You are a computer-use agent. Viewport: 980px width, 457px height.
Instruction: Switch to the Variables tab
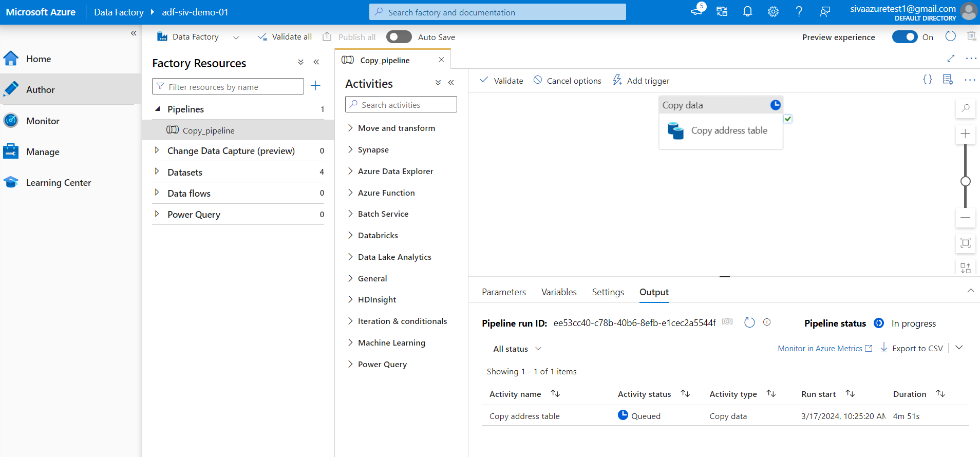tap(559, 292)
